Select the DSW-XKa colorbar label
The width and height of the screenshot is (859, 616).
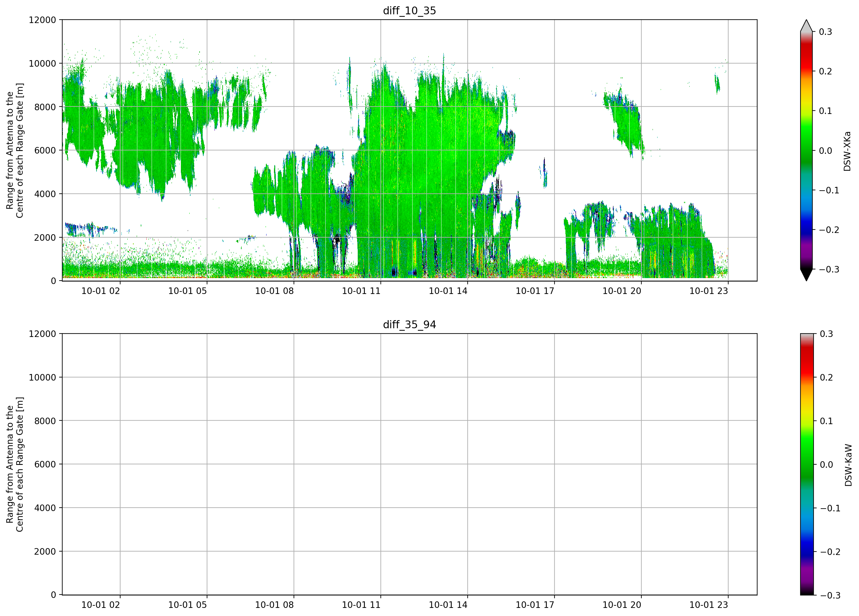point(847,151)
